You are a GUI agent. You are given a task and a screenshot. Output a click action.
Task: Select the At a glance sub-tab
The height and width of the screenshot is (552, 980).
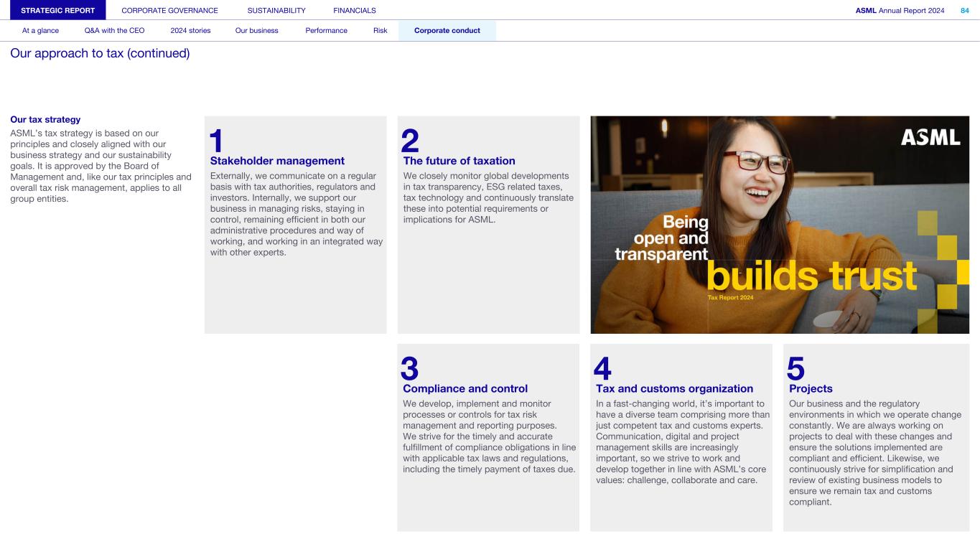41,31
